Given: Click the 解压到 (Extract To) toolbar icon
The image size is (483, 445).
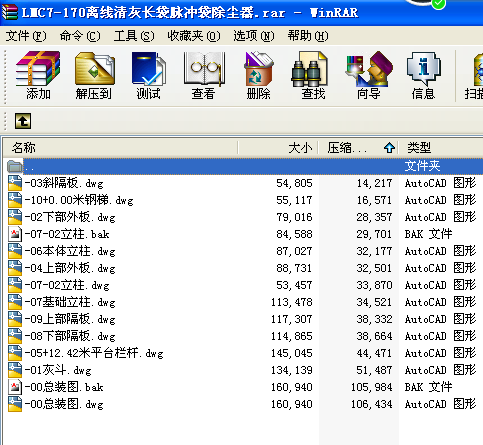Looking at the screenshot, I should pos(95,68).
